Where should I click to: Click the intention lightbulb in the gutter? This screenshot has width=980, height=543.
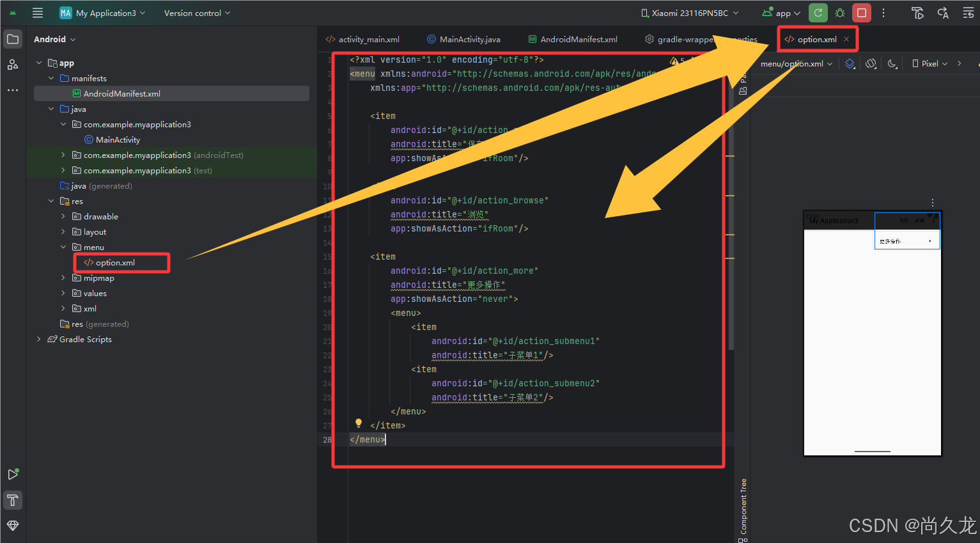[x=359, y=423]
